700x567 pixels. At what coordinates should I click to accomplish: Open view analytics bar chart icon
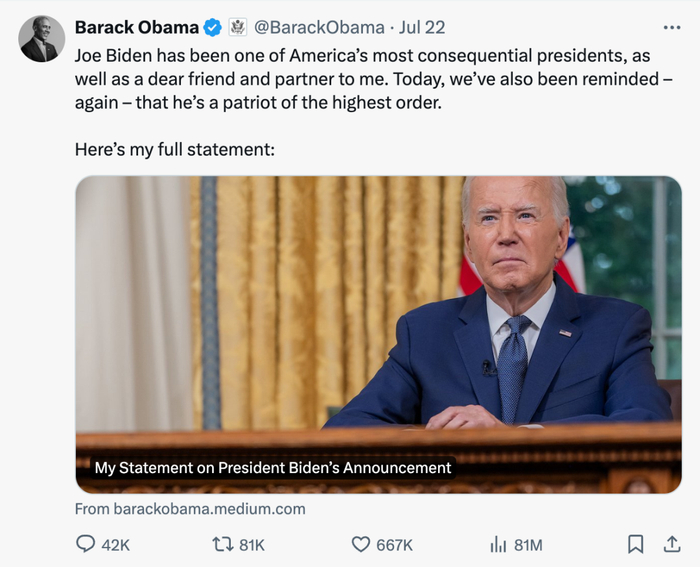click(x=498, y=544)
